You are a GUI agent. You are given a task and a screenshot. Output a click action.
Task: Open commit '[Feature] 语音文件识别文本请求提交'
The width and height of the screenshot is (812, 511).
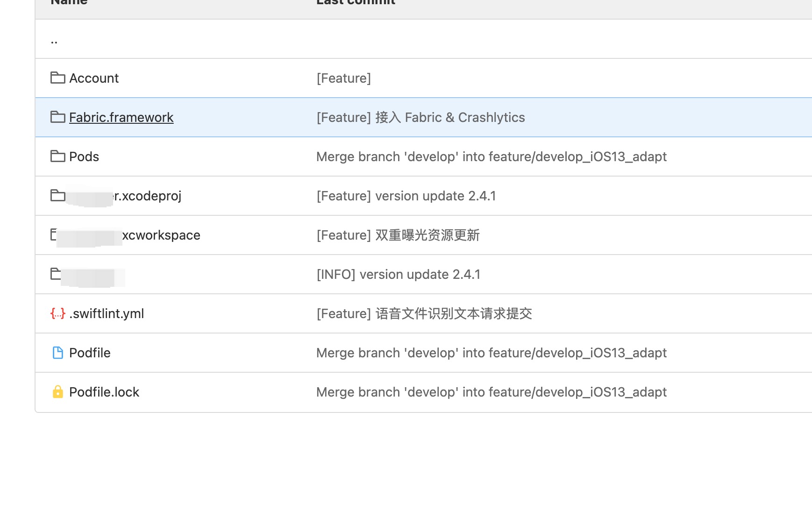click(x=424, y=313)
